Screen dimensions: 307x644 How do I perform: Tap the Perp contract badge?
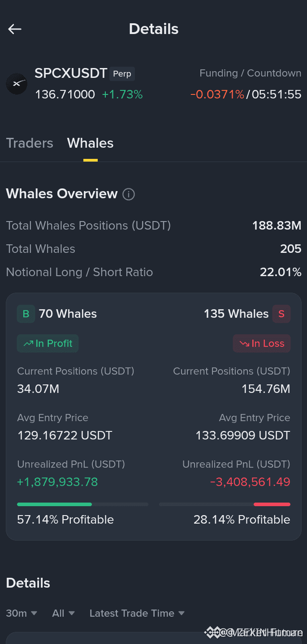pyautogui.click(x=122, y=73)
